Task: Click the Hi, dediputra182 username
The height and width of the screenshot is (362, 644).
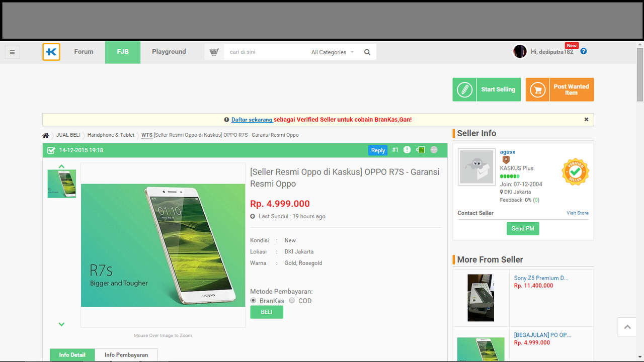Action: (x=552, y=52)
